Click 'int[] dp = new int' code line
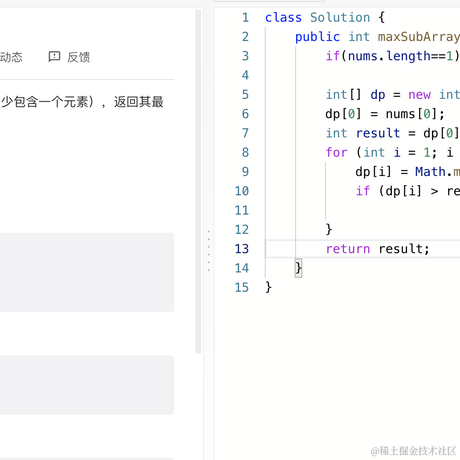This screenshot has height=460, width=460. pyautogui.click(x=393, y=95)
